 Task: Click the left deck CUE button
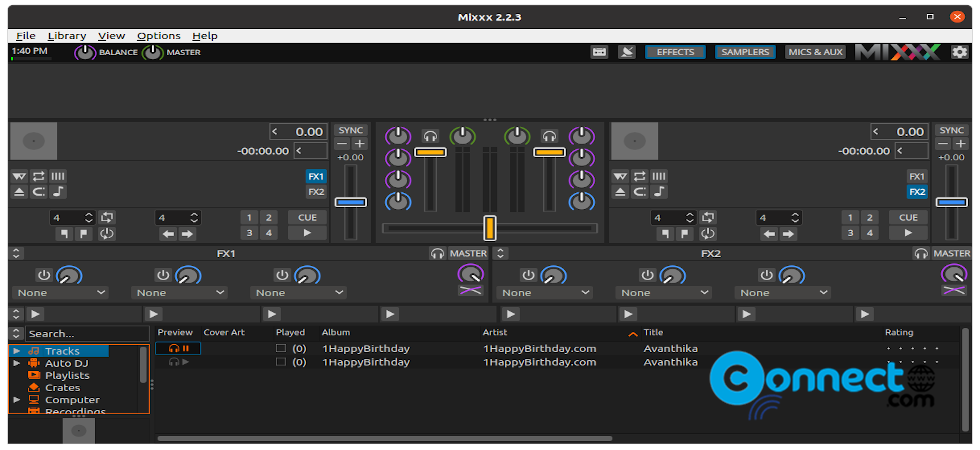tap(308, 218)
